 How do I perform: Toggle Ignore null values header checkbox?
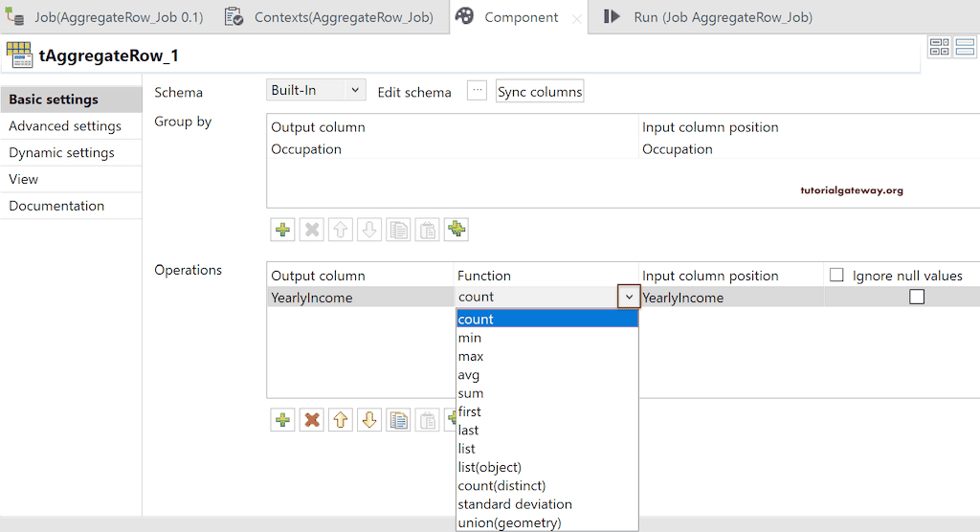[x=836, y=275]
